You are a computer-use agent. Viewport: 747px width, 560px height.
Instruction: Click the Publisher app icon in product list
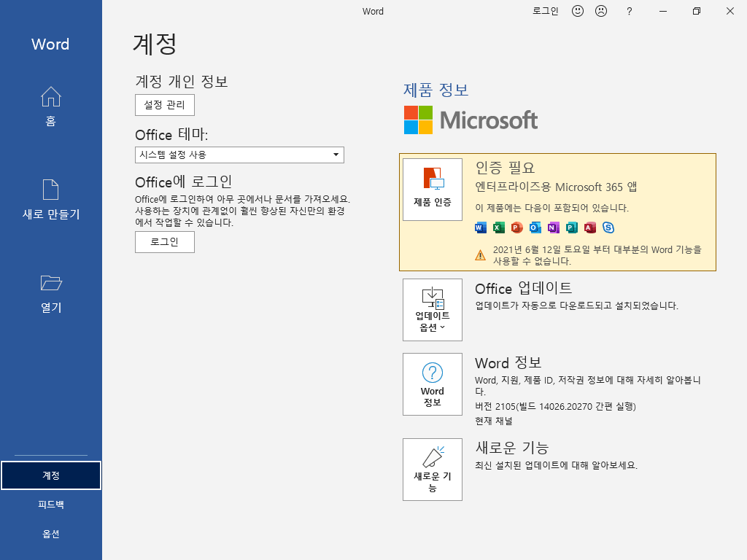[572, 227]
